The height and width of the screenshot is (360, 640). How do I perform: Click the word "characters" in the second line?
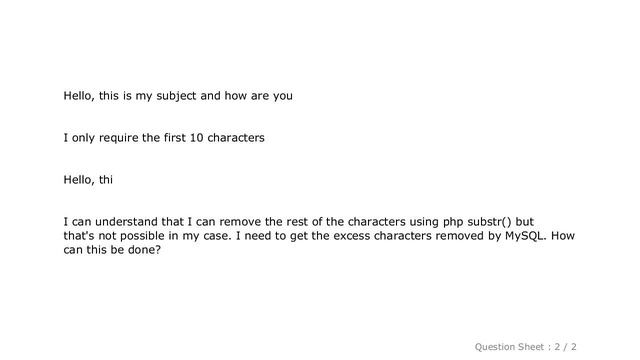[236, 138]
